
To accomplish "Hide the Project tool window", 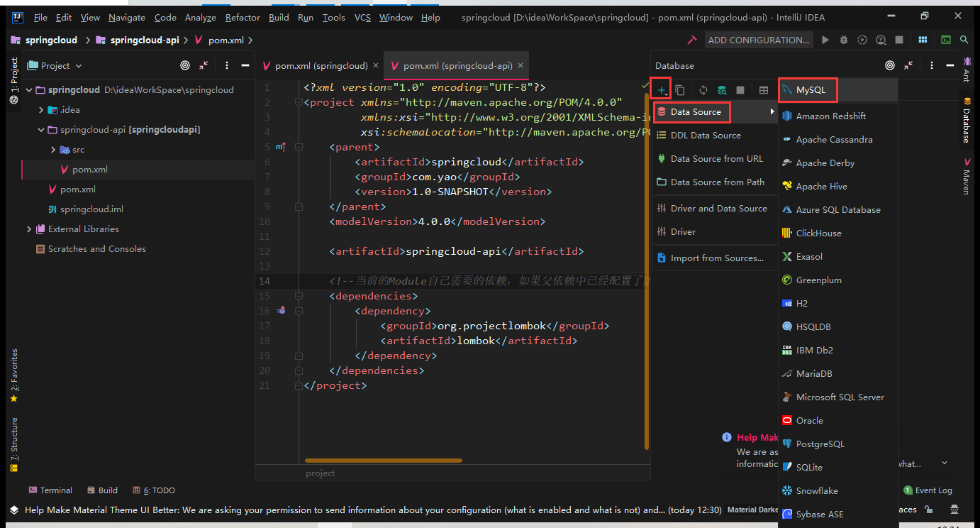I will tap(245, 65).
